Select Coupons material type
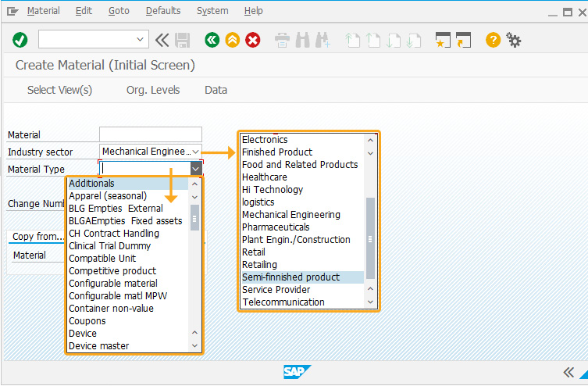 point(128,320)
